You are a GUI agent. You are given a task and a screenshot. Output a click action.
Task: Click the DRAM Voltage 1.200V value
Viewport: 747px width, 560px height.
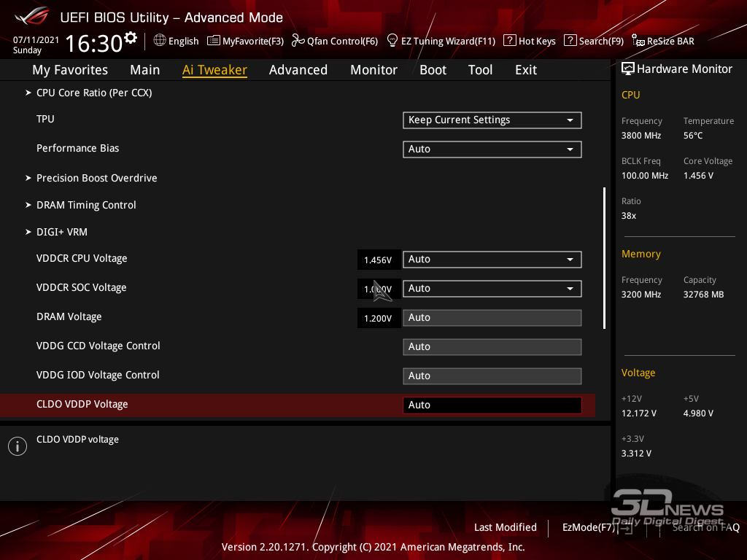pos(378,318)
